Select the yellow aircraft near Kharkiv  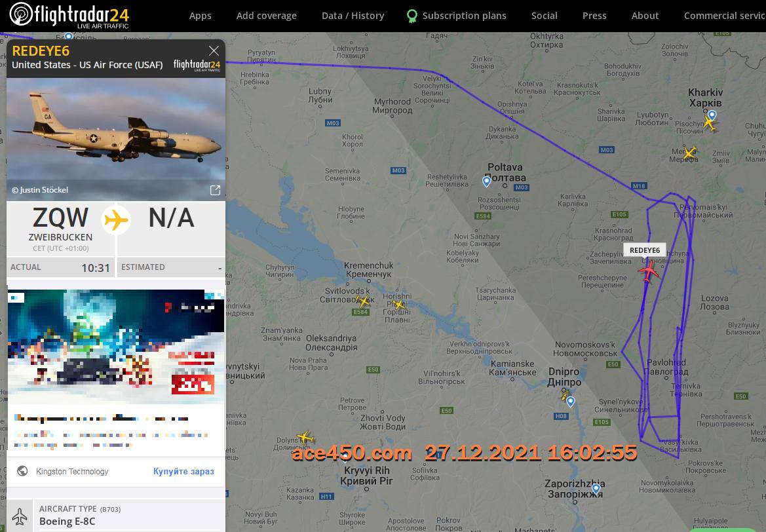point(710,123)
